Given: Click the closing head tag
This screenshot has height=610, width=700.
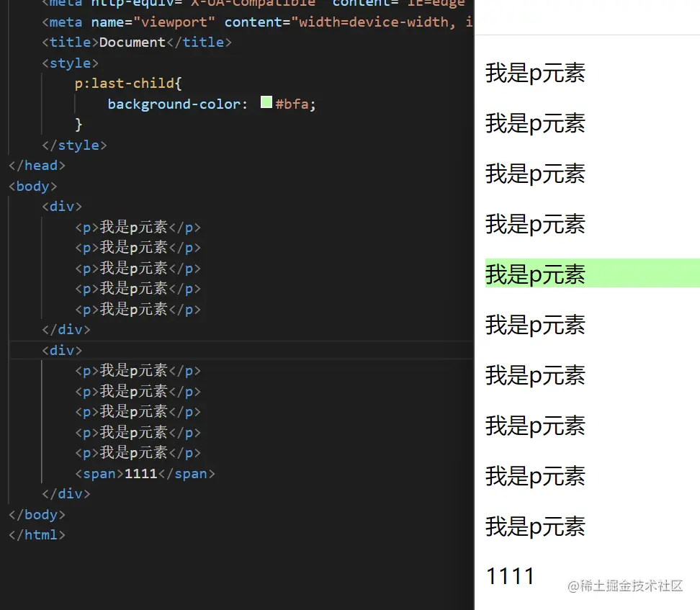Looking at the screenshot, I should click(x=37, y=166).
